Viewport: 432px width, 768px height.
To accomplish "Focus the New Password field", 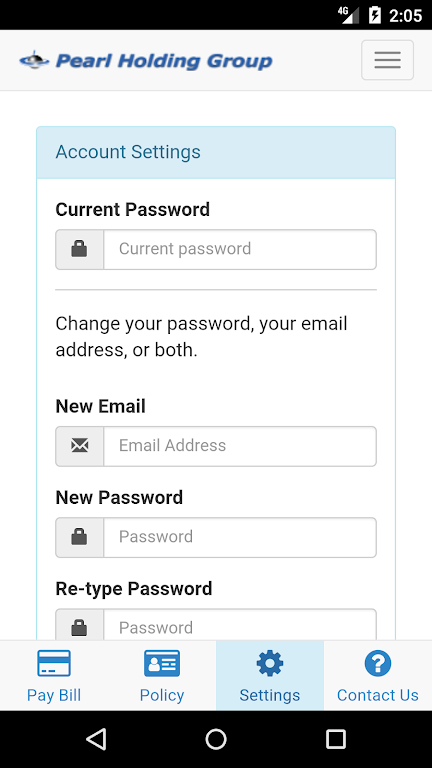I will [x=240, y=537].
